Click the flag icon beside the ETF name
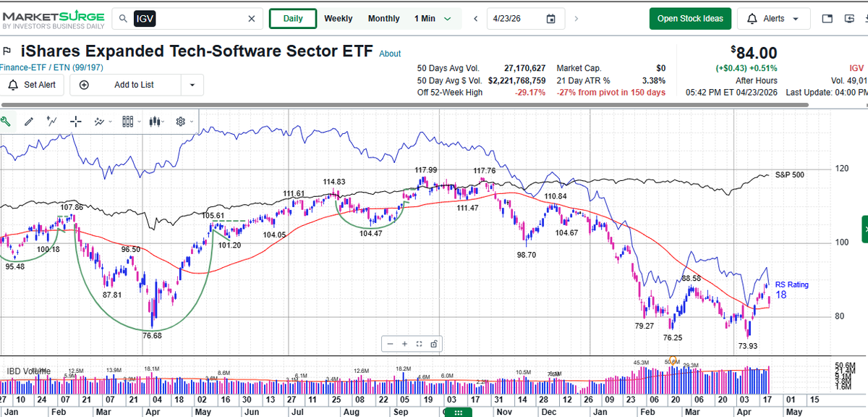The image size is (868, 417). pyautogui.click(x=8, y=51)
